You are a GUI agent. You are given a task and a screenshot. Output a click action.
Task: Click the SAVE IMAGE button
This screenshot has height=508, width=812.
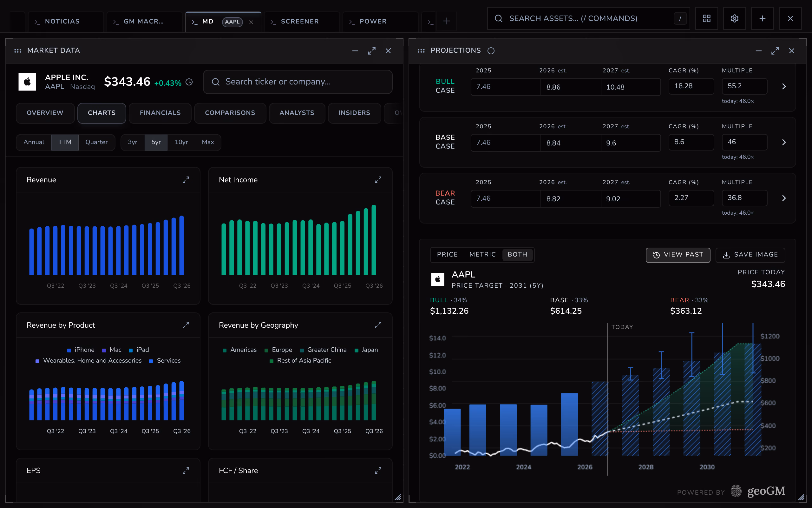coord(750,255)
